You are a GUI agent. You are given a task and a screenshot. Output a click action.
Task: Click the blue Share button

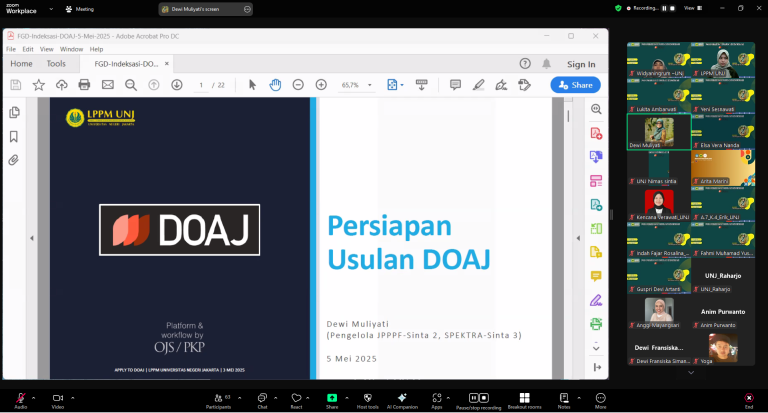pos(575,85)
